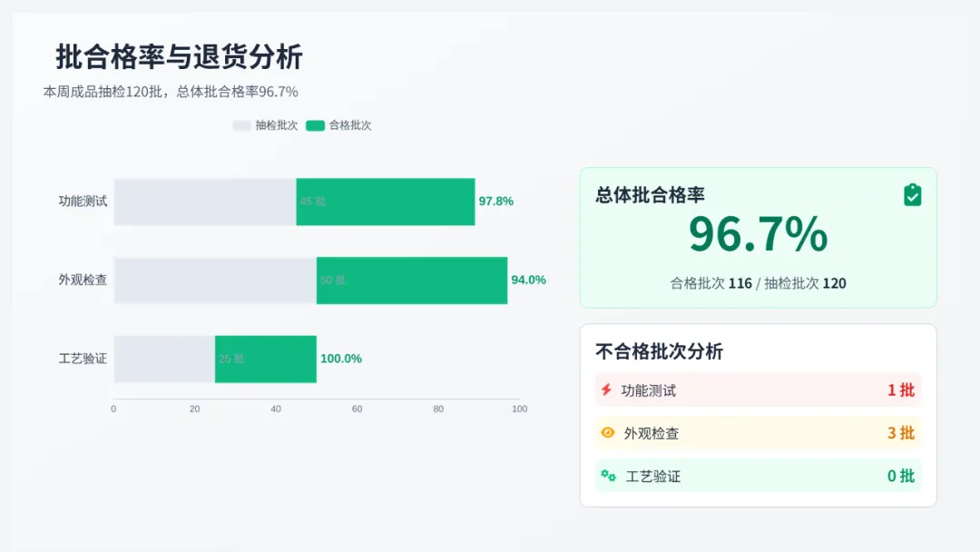Click the green gears icon
980x552 pixels.
pyautogui.click(x=608, y=476)
